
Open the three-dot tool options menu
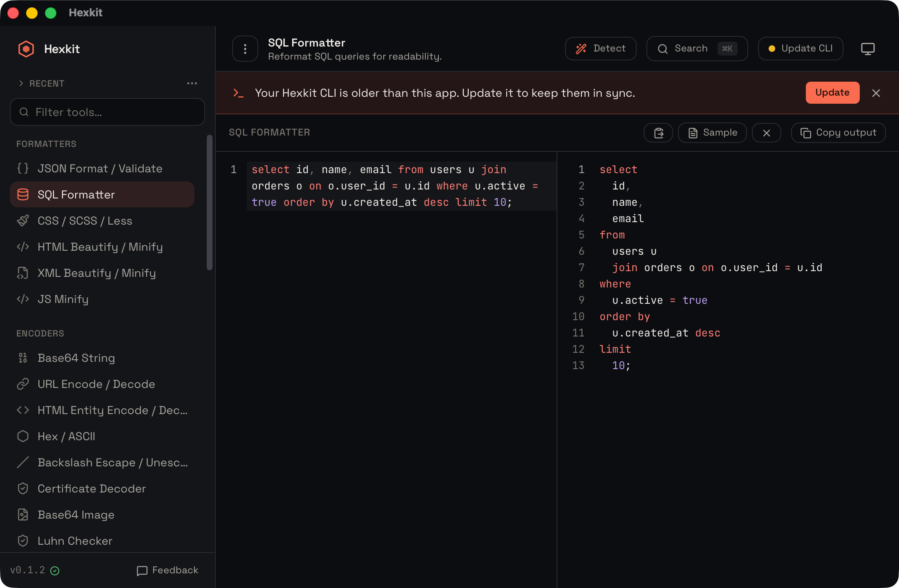[245, 49]
